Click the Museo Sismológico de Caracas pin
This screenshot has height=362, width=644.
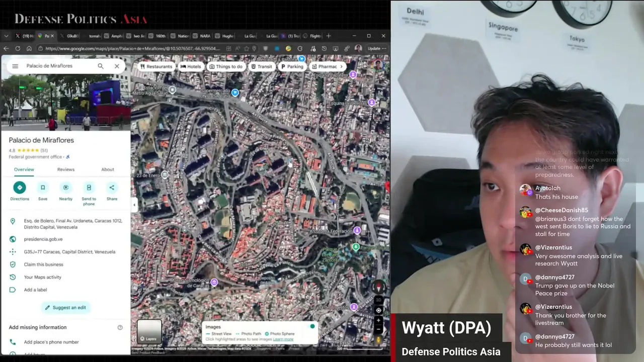click(x=214, y=282)
